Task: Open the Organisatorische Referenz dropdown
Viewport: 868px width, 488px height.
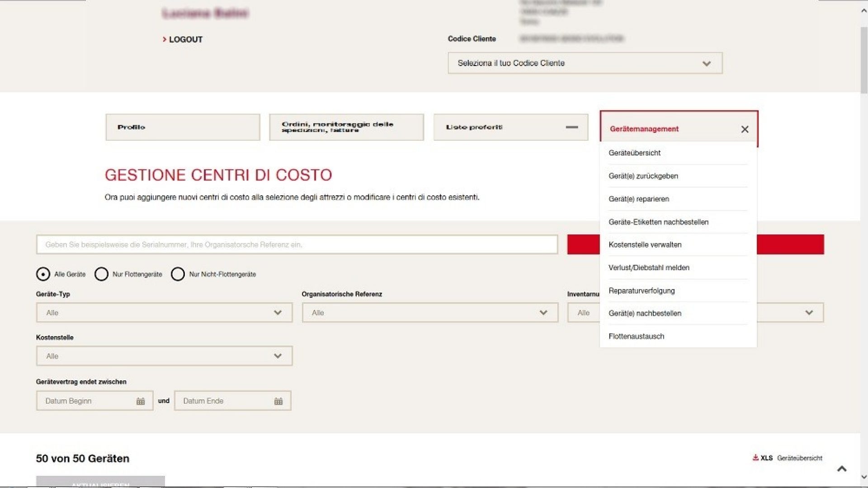Action: (429, 313)
